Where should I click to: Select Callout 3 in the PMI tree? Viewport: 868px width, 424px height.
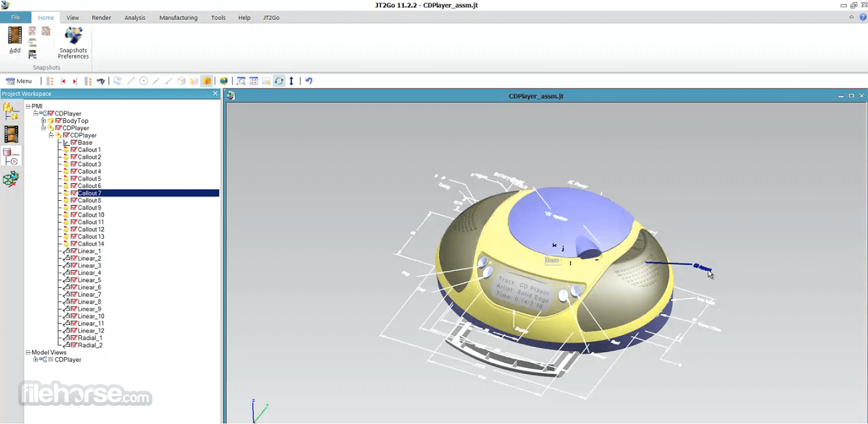[89, 165]
